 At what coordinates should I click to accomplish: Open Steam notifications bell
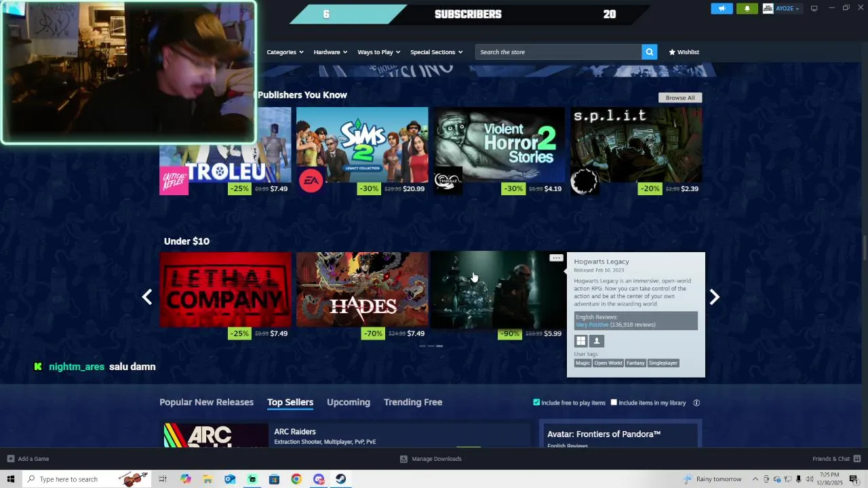(x=747, y=8)
